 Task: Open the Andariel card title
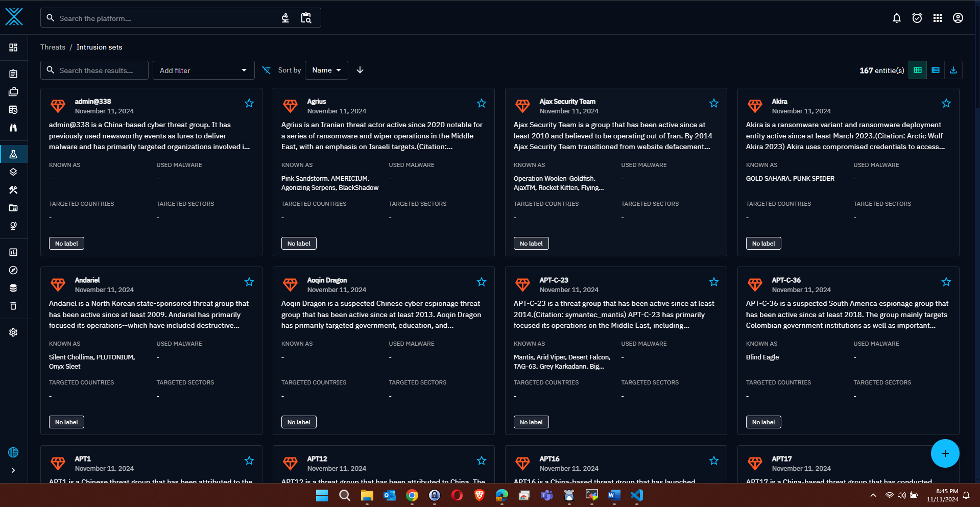87,280
